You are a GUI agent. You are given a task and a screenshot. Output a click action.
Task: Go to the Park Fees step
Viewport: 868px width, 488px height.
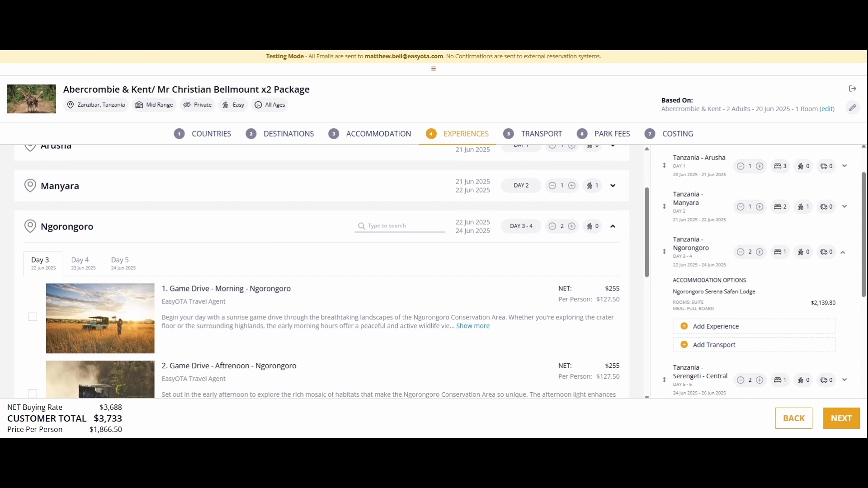[604, 134]
